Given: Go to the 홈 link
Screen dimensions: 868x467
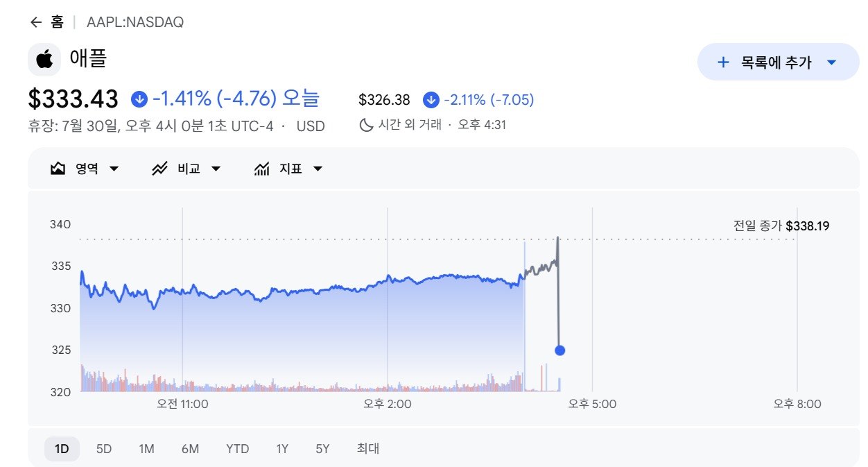Looking at the screenshot, I should (x=57, y=22).
